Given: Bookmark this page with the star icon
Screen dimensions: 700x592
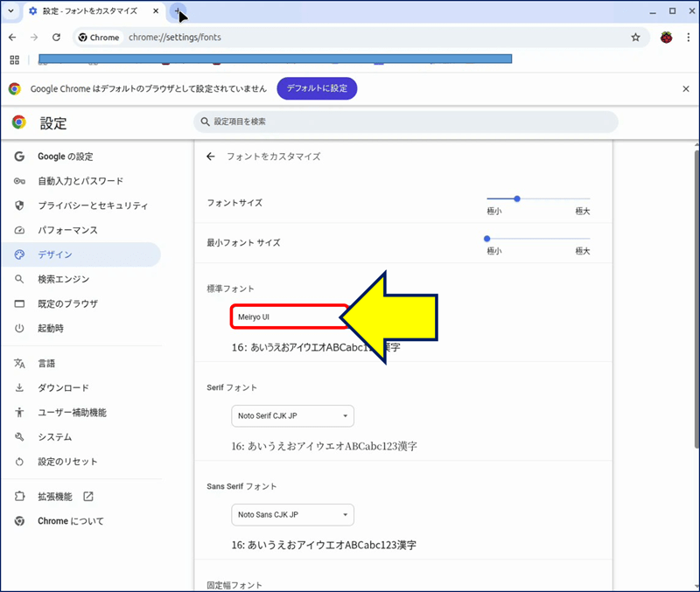Looking at the screenshot, I should pos(636,38).
